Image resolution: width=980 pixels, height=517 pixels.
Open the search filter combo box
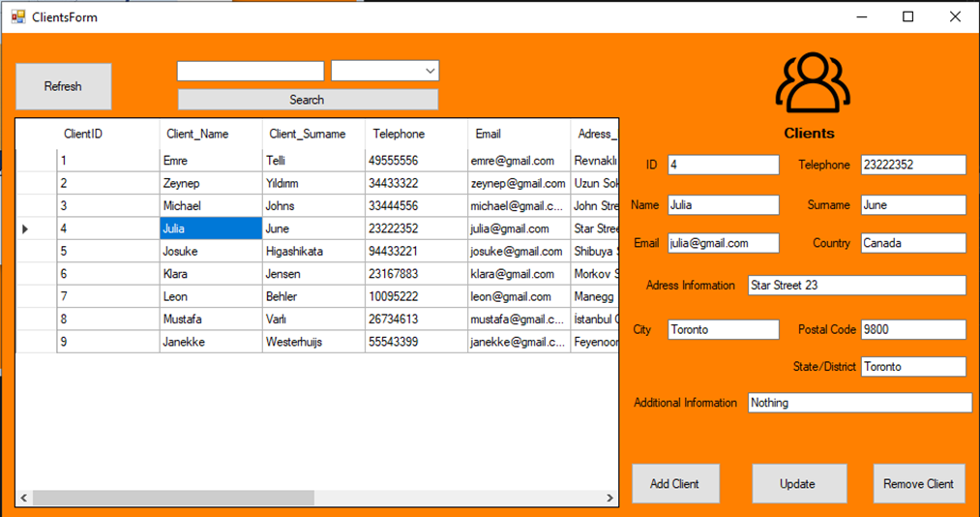click(x=385, y=71)
